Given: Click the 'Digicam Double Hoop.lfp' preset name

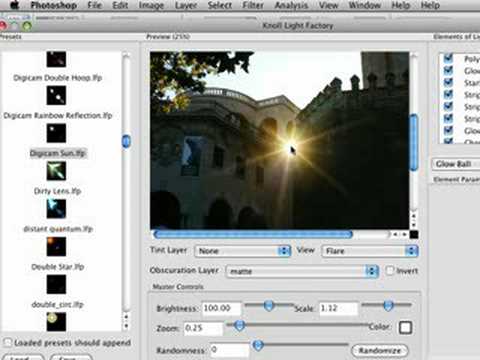Looking at the screenshot, I should click(x=58, y=78).
